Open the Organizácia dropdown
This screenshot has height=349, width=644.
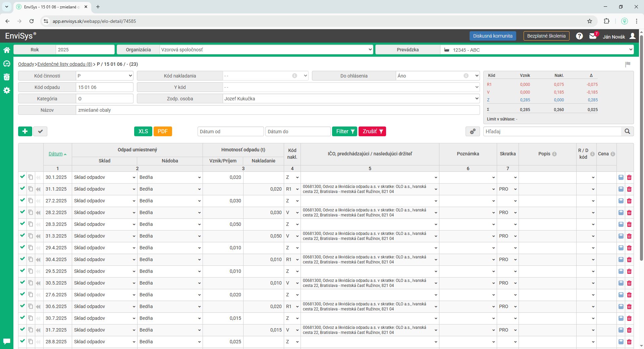click(266, 50)
